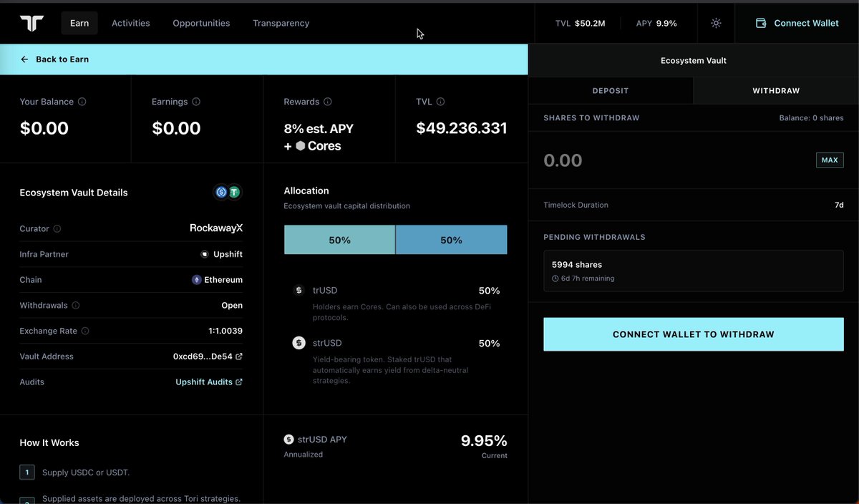Click the info icon beside the TVL card label
859x504 pixels.
[441, 102]
